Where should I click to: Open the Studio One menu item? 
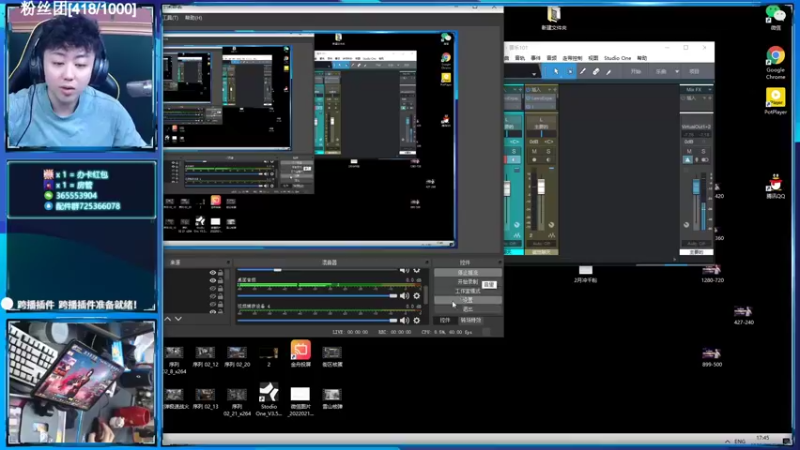617,58
